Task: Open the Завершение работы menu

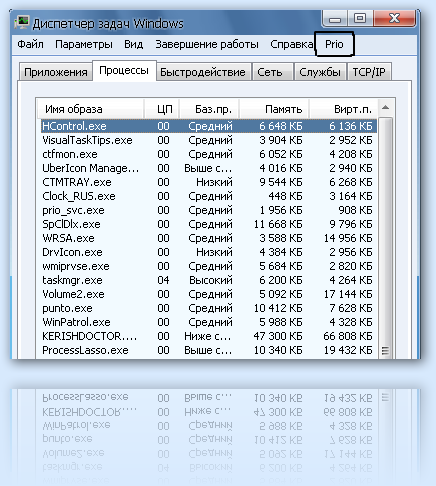Action: [x=207, y=44]
